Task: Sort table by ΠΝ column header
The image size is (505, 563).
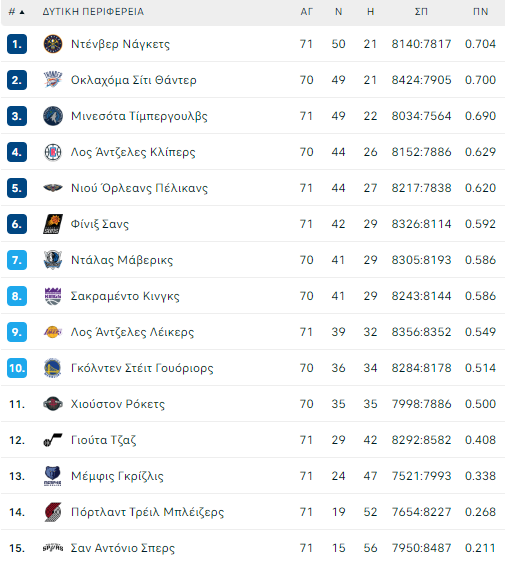Action: [x=481, y=12]
